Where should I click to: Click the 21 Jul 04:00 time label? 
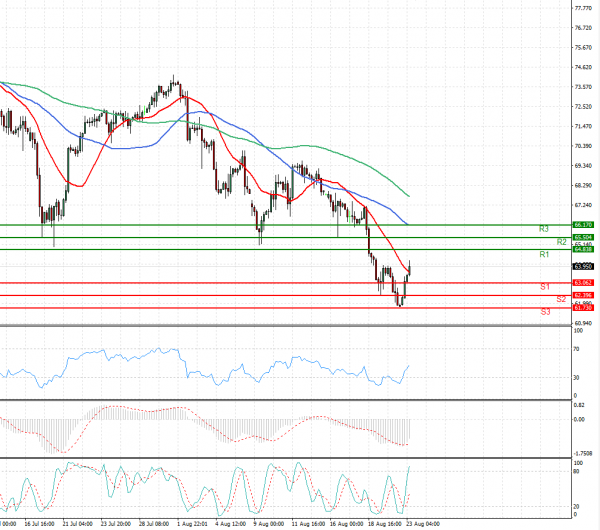tap(77, 523)
